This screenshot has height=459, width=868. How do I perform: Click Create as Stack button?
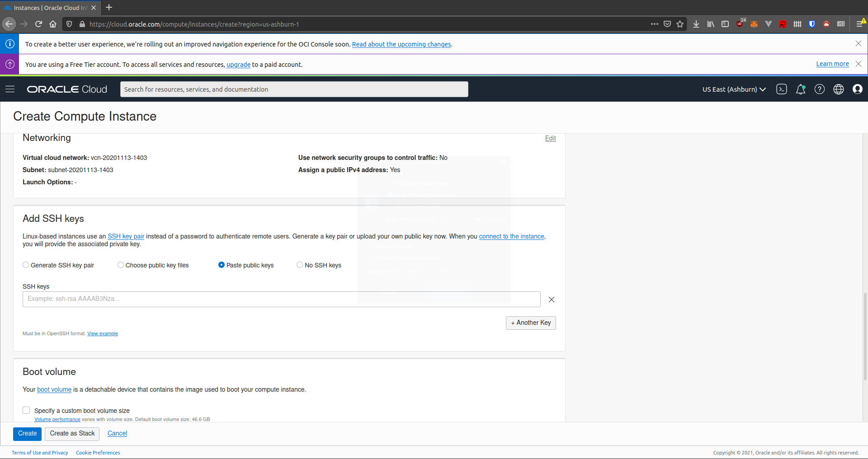tap(72, 434)
